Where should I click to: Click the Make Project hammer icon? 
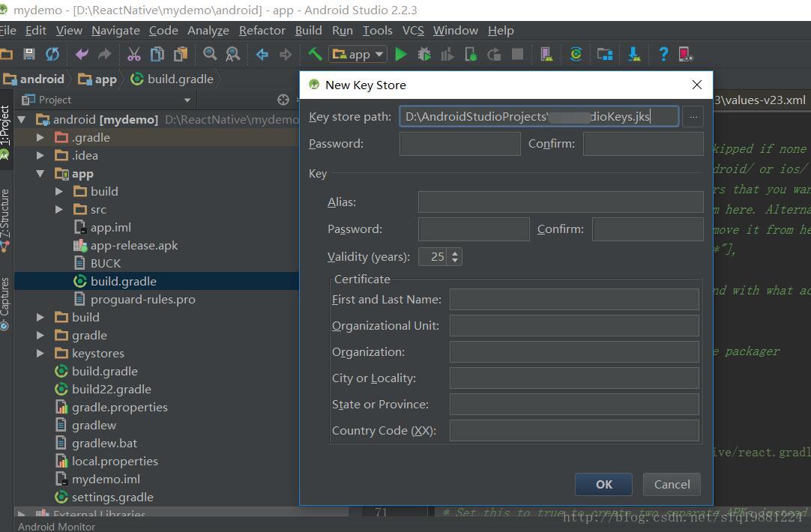coord(315,54)
